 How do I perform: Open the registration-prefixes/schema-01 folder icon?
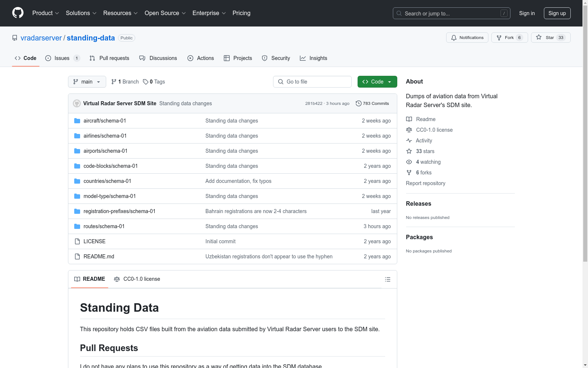tap(77, 211)
